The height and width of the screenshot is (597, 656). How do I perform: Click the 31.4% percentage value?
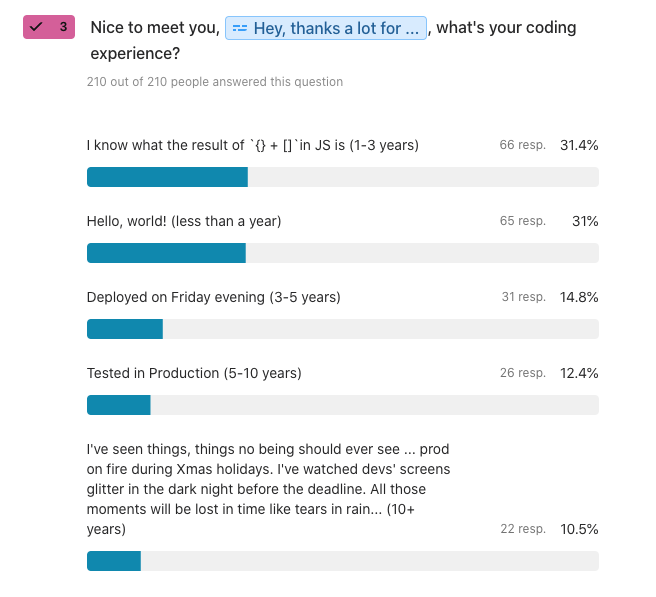coord(579,145)
